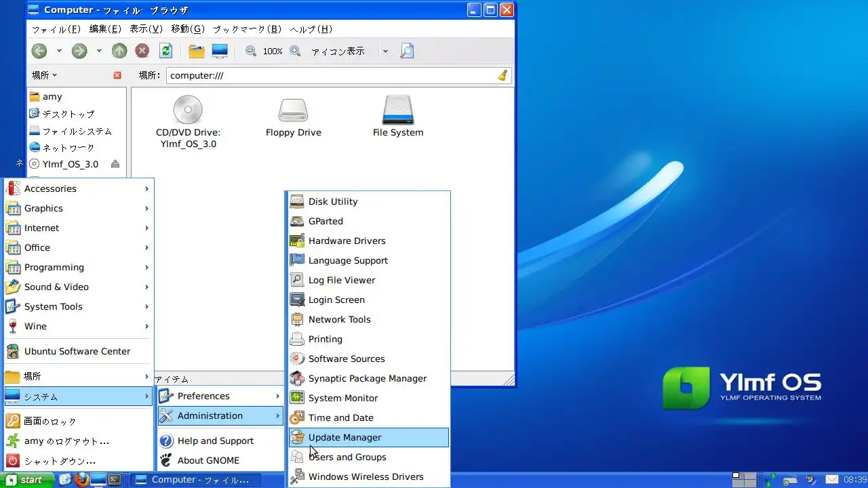The height and width of the screenshot is (488, 868).
Task: Open the 場所 sidebar selector dropdown
Action: coord(45,75)
